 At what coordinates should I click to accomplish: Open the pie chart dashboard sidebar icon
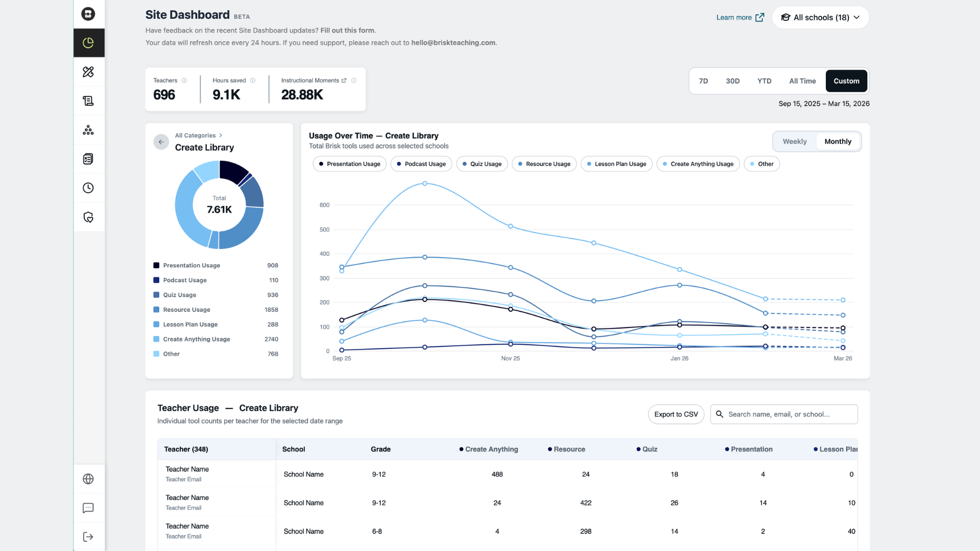88,43
